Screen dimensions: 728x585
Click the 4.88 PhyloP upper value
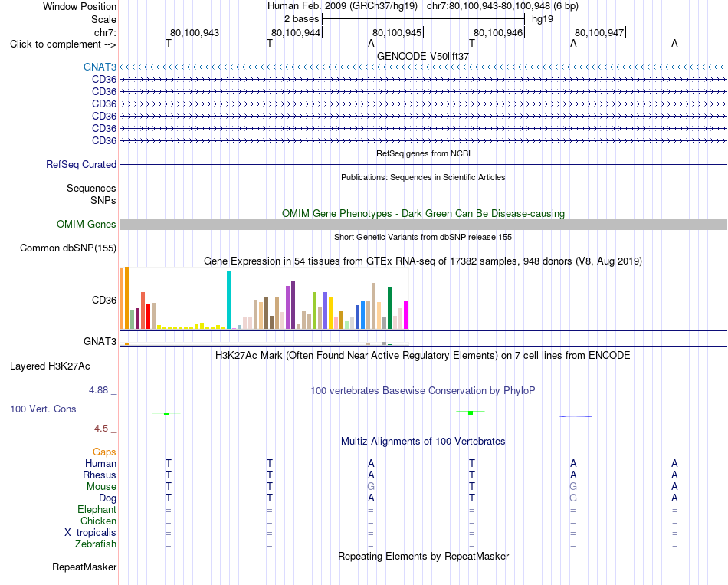98,390
